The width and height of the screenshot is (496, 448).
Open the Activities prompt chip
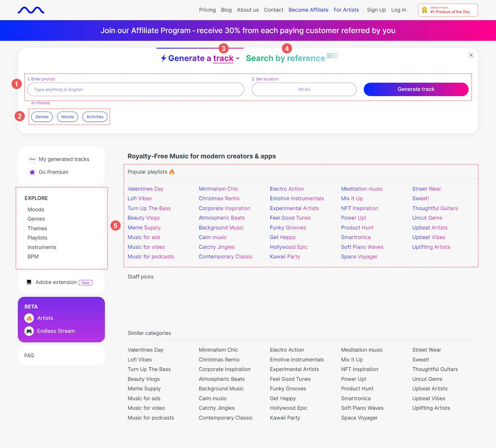click(95, 117)
